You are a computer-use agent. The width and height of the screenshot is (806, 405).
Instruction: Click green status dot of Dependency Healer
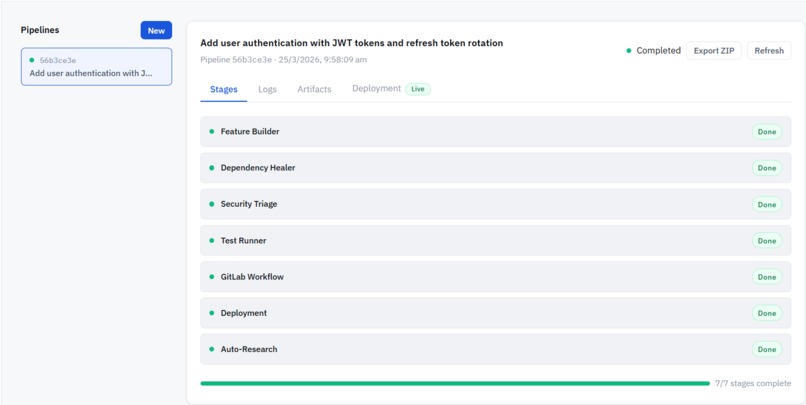211,168
